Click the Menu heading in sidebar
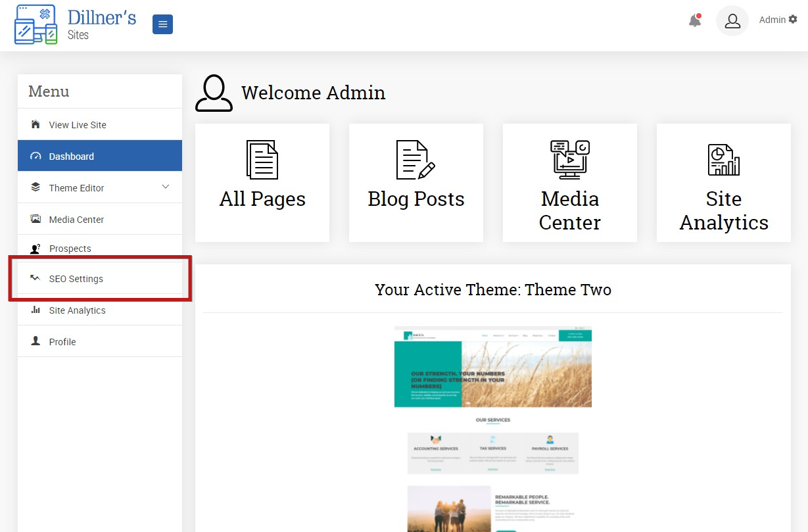 point(49,91)
